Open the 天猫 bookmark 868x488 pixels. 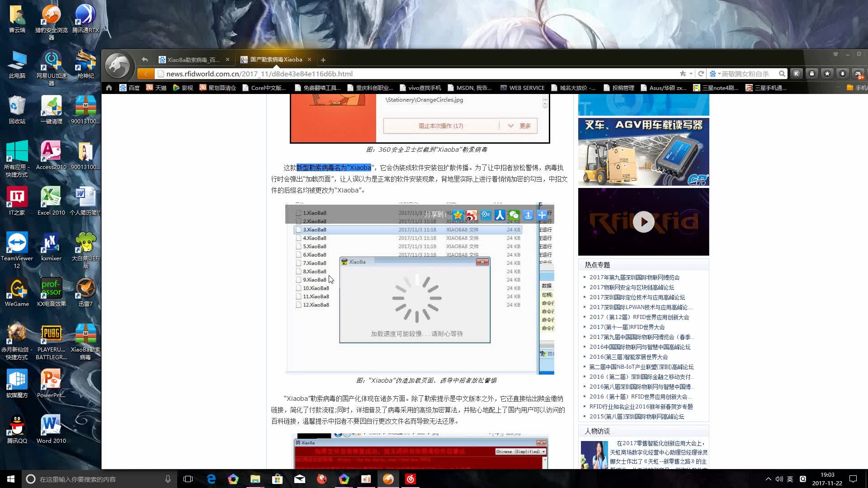(156, 88)
